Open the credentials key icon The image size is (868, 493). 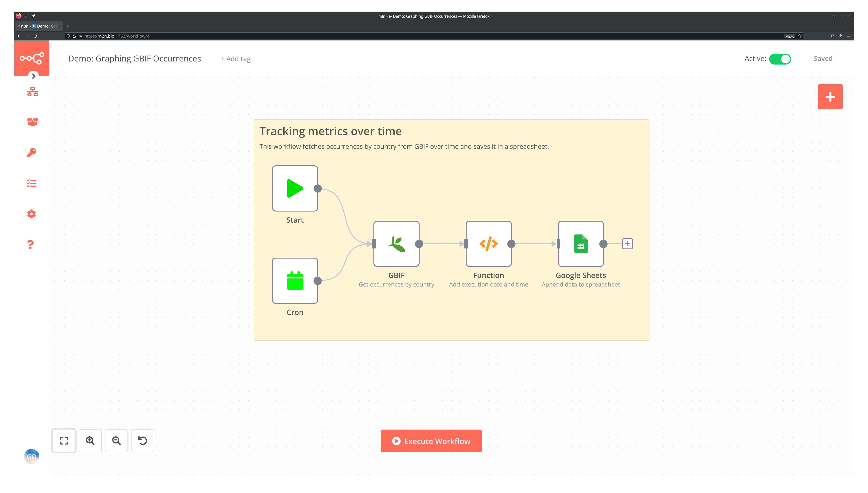(x=31, y=153)
